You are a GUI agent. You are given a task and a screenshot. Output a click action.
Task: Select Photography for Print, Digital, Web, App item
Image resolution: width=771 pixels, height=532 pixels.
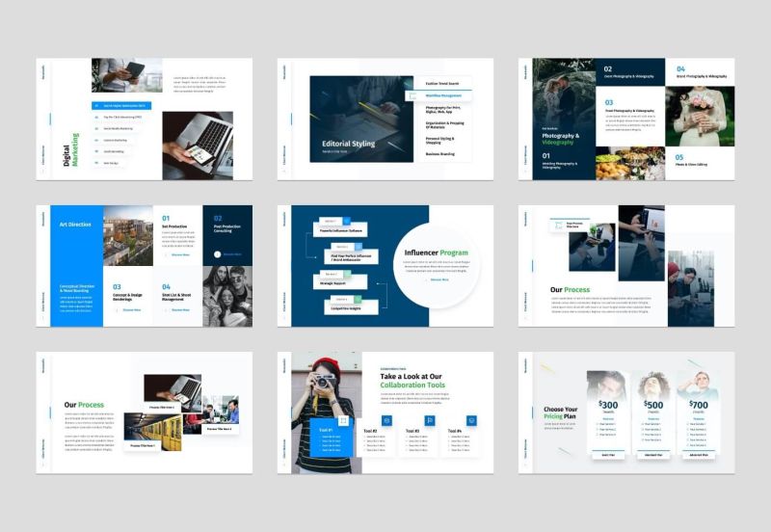pyautogui.click(x=443, y=109)
